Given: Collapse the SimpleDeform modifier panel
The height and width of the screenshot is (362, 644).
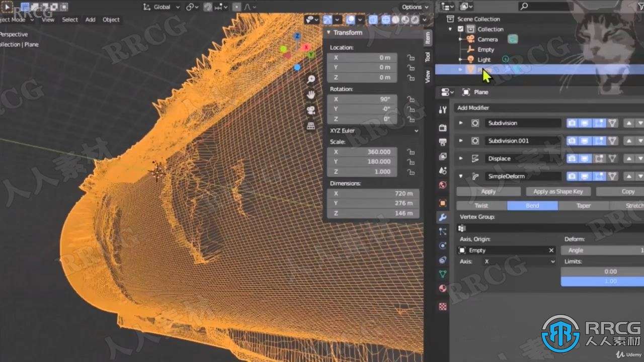Looking at the screenshot, I should click(461, 176).
